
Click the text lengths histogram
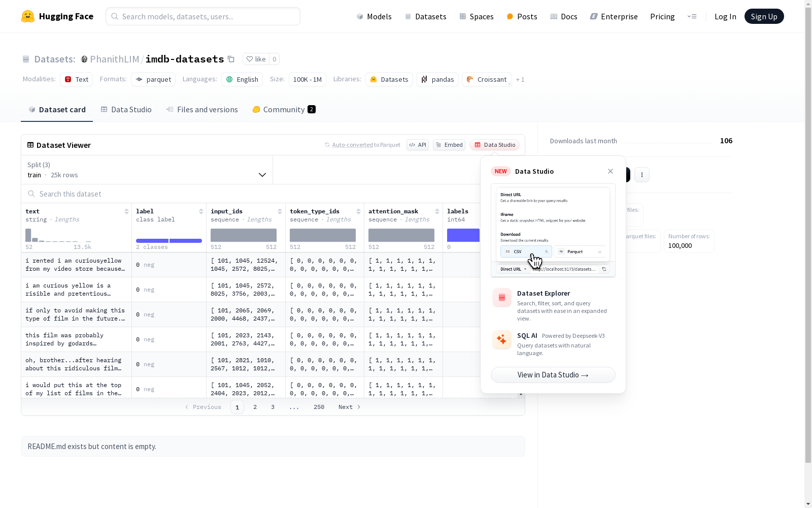(x=58, y=235)
